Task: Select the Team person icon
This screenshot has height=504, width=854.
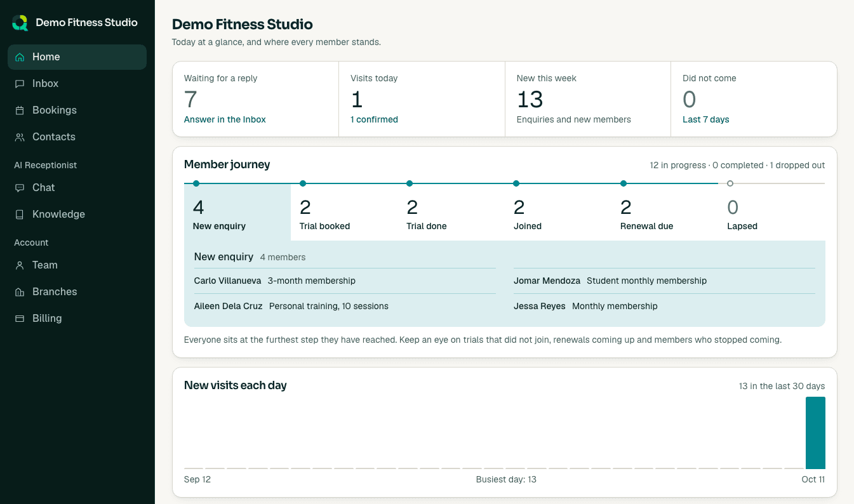Action: click(20, 265)
